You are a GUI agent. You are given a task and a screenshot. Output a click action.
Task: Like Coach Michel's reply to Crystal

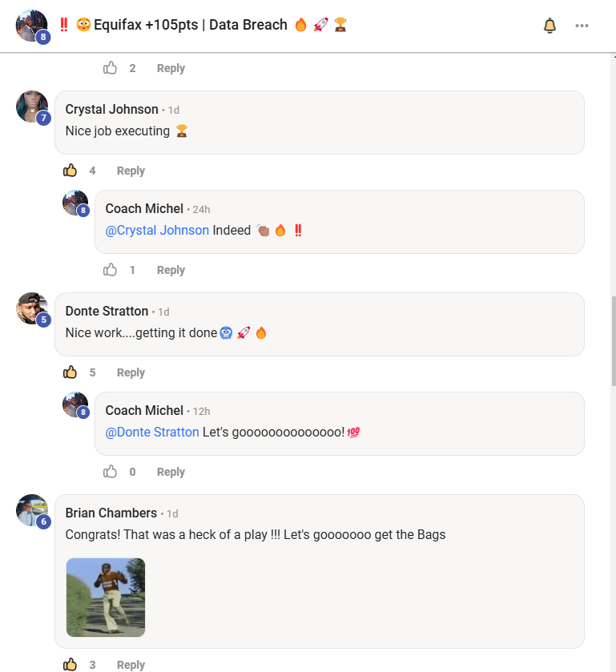pos(111,270)
